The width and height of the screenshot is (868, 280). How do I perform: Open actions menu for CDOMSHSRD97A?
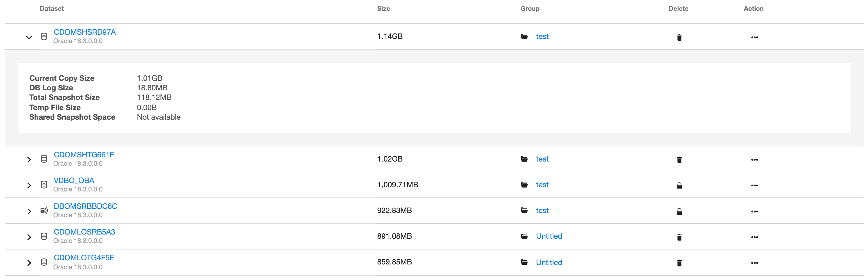click(754, 37)
